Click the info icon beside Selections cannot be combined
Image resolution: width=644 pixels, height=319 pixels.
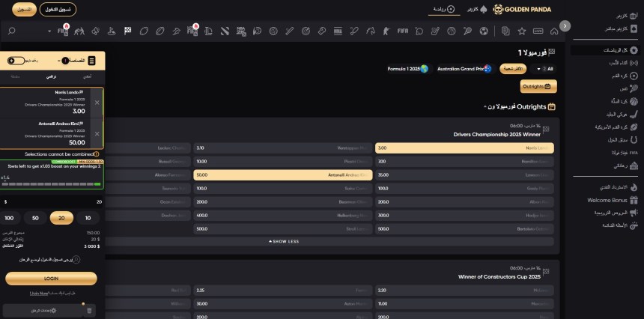pos(96,154)
